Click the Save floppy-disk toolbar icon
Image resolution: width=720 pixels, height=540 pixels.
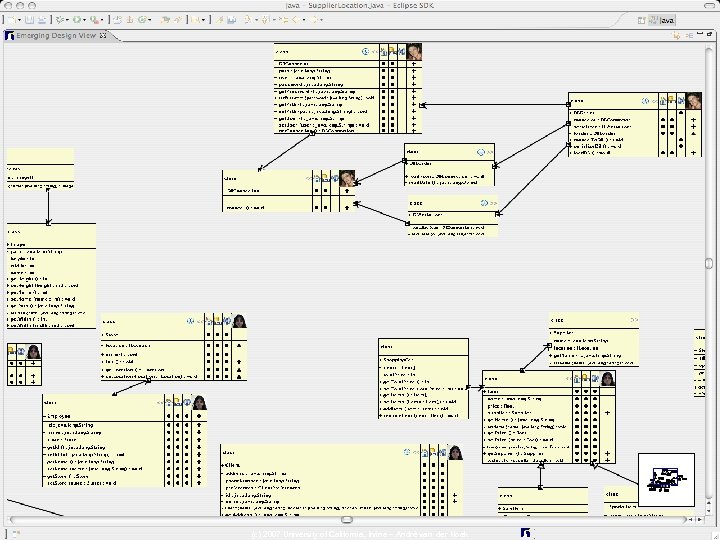click(x=29, y=20)
